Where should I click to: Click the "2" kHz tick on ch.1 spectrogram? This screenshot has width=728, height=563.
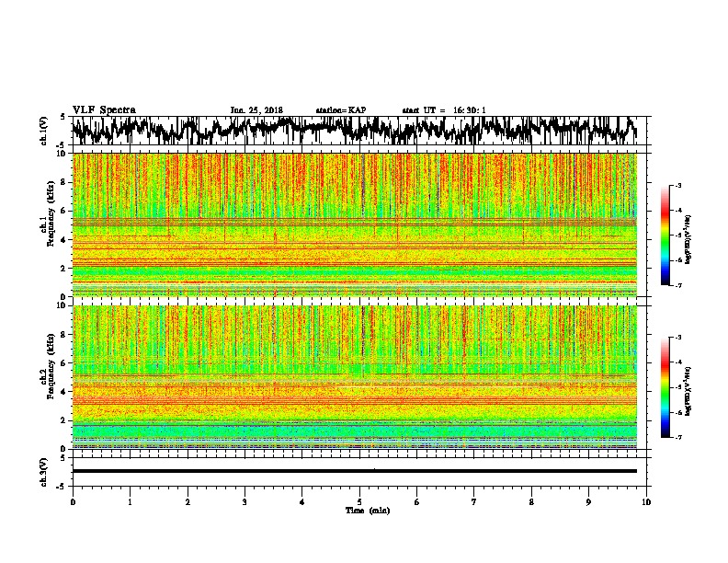point(63,269)
